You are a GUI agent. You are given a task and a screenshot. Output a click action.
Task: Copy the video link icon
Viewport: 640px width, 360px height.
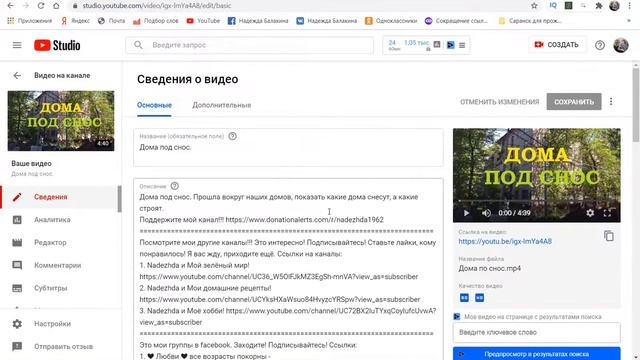coord(609,236)
